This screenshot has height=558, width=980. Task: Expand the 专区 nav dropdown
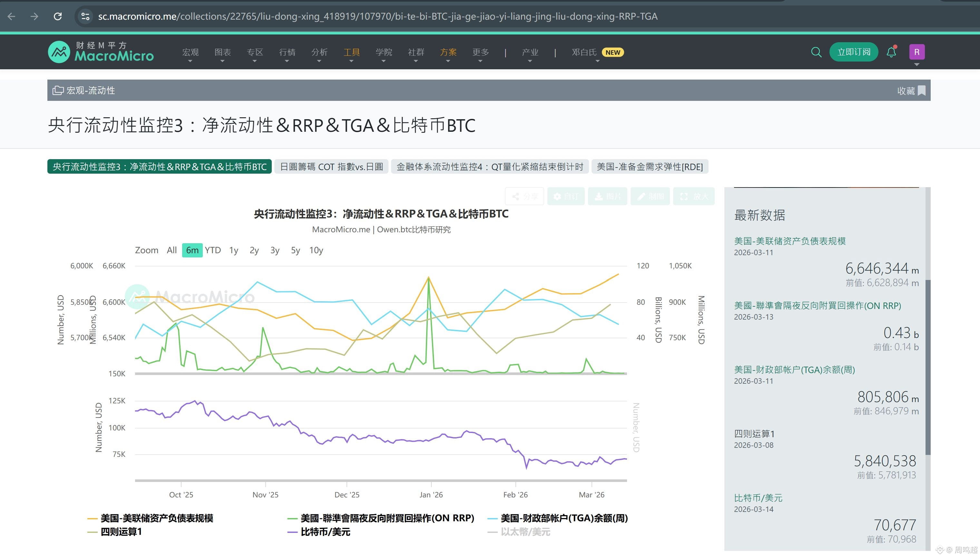coord(255,53)
